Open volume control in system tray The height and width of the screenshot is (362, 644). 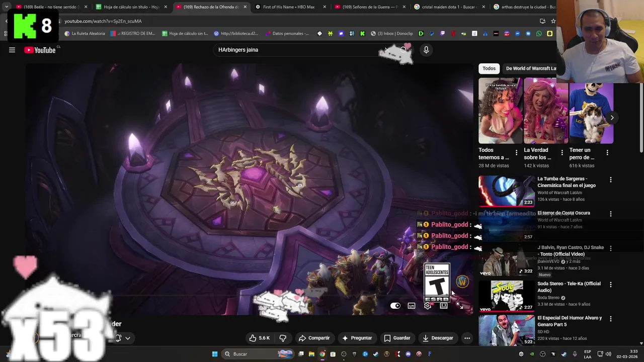pos(608,354)
